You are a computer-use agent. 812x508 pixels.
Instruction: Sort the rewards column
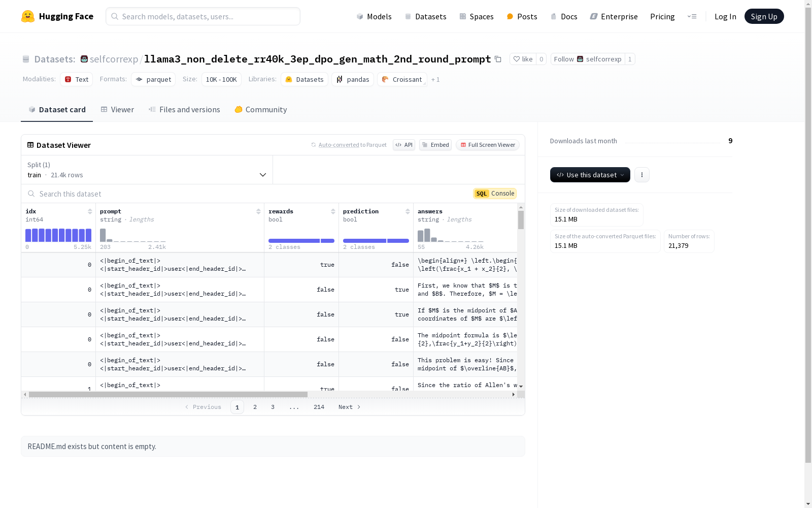[x=333, y=211]
